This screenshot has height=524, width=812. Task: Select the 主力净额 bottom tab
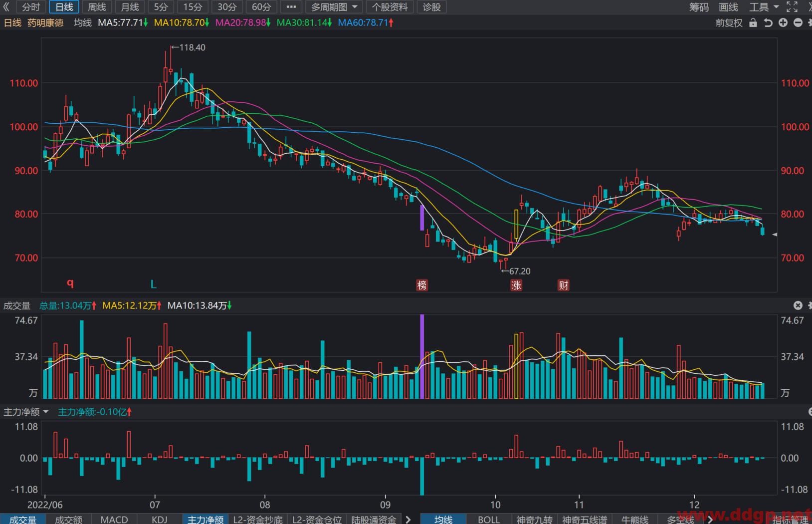coord(205,519)
